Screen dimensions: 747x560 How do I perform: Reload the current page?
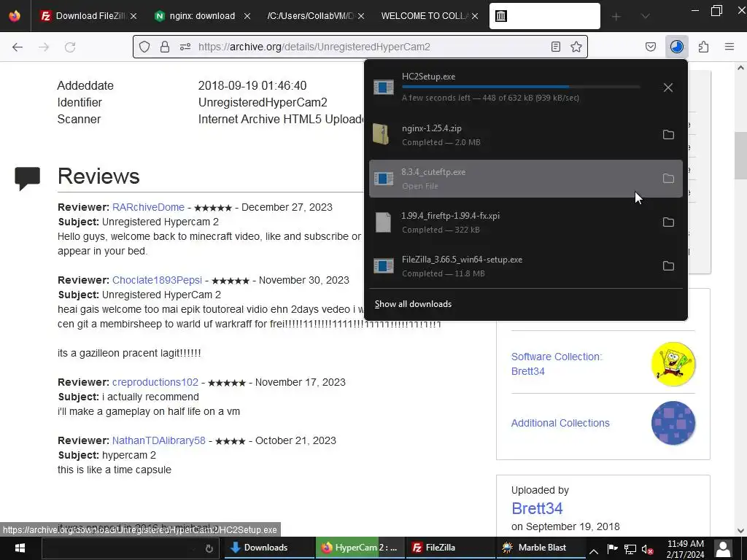pyautogui.click(x=70, y=47)
